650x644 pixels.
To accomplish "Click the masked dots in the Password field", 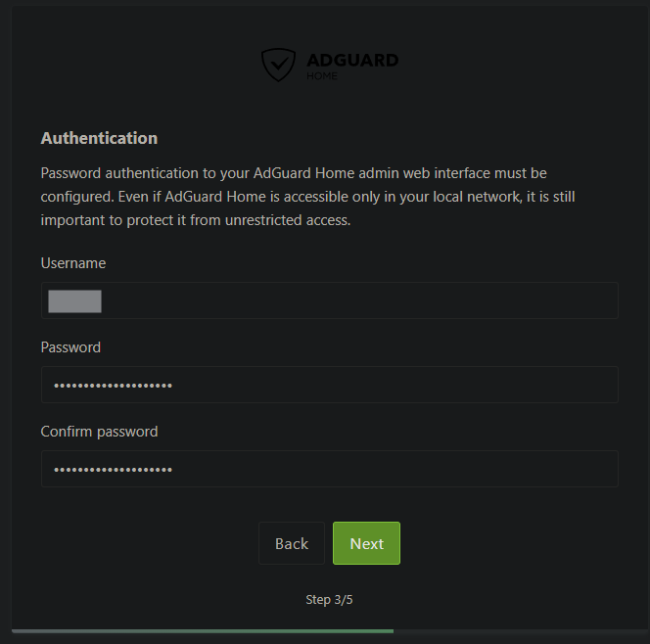I will pyautogui.click(x=114, y=386).
